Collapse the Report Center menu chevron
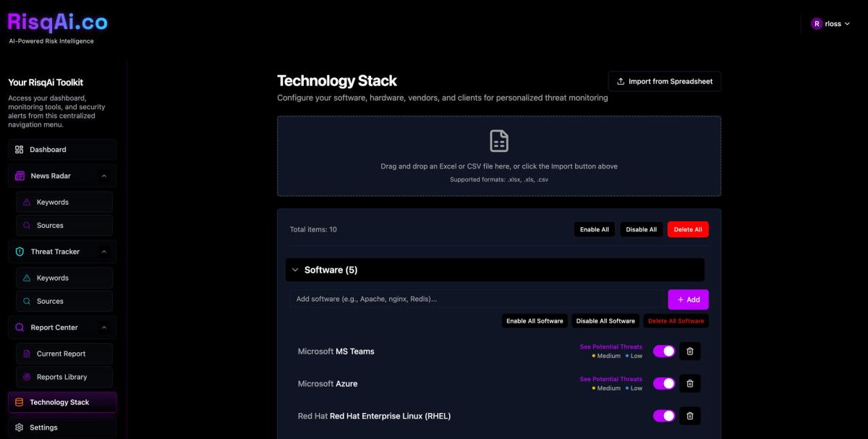This screenshot has height=439, width=868. point(104,328)
